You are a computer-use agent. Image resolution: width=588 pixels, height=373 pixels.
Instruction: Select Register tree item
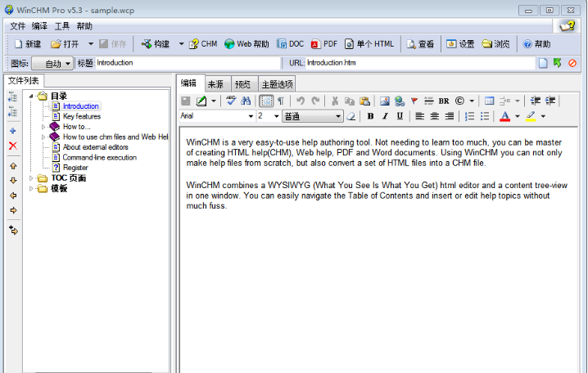[75, 168]
